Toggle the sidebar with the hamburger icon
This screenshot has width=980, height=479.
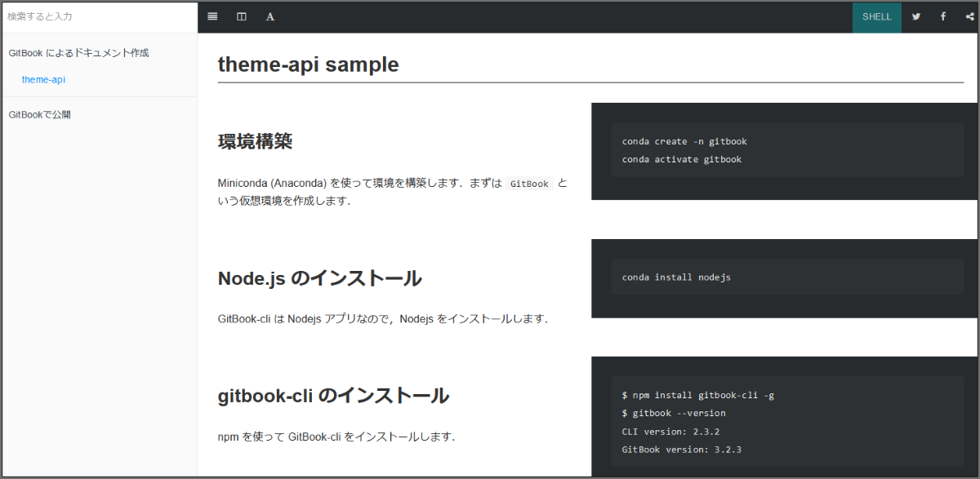tap(212, 16)
